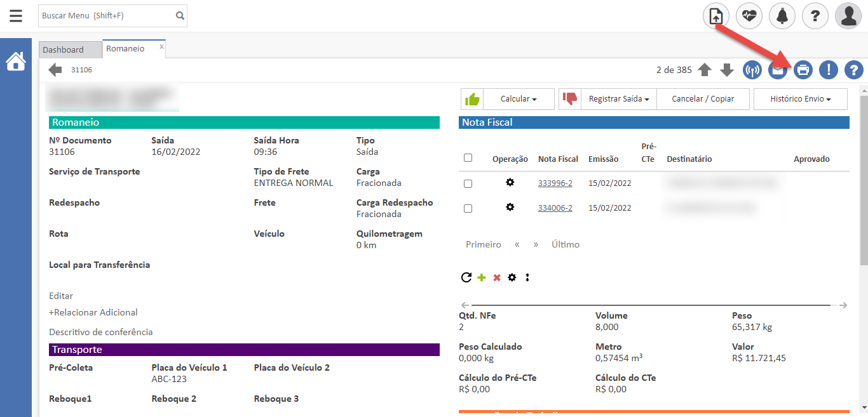This screenshot has width=868, height=417.
Task: Open gear options for nota 333996-2
Action: [510, 183]
